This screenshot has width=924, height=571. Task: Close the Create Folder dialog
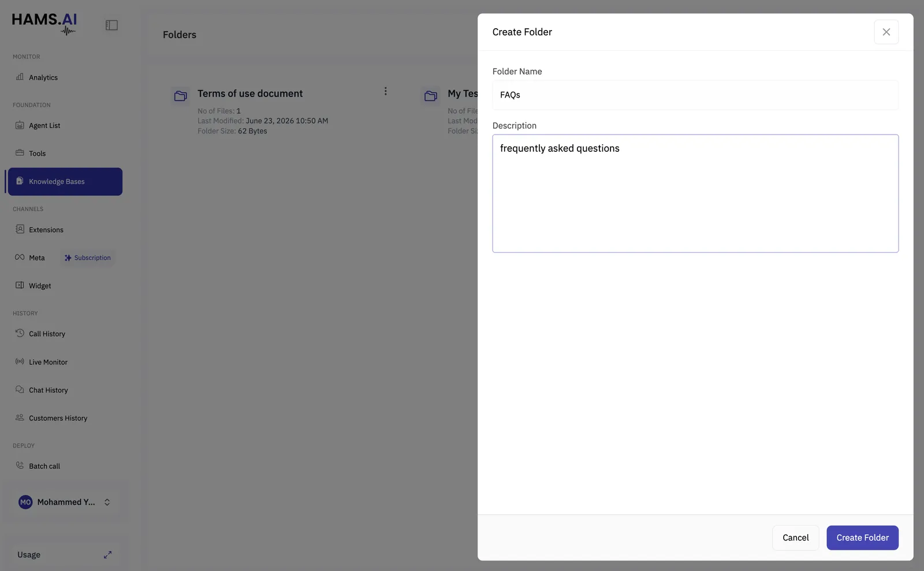click(x=886, y=32)
